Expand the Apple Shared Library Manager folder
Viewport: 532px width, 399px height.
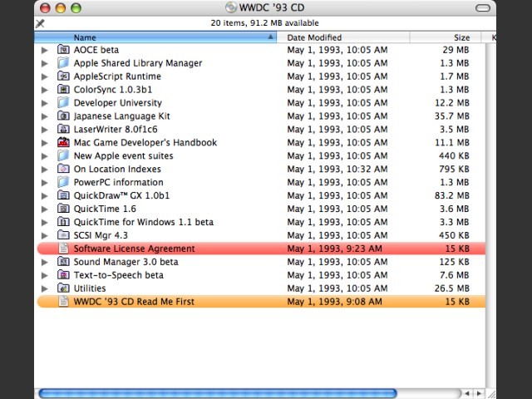coord(44,63)
